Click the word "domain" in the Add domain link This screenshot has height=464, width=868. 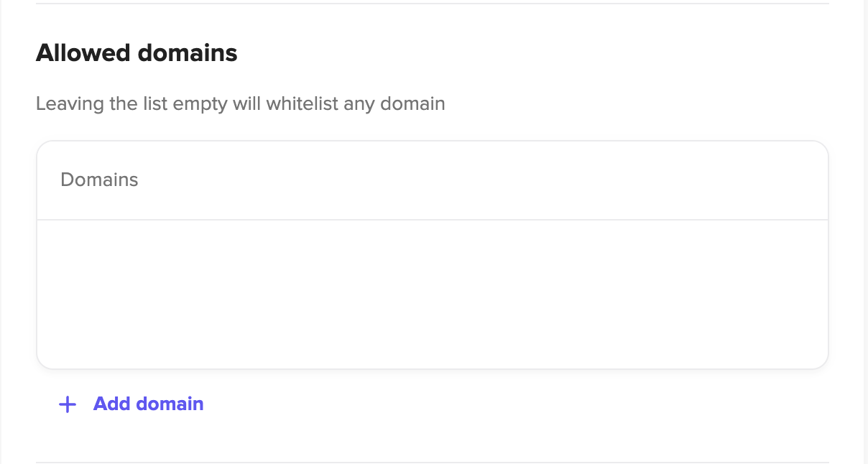click(x=170, y=404)
